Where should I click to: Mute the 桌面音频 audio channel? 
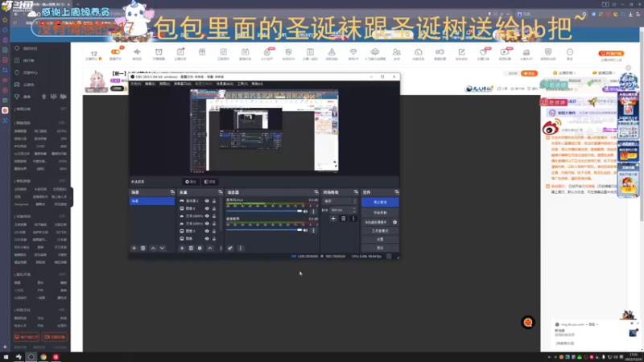(305, 230)
